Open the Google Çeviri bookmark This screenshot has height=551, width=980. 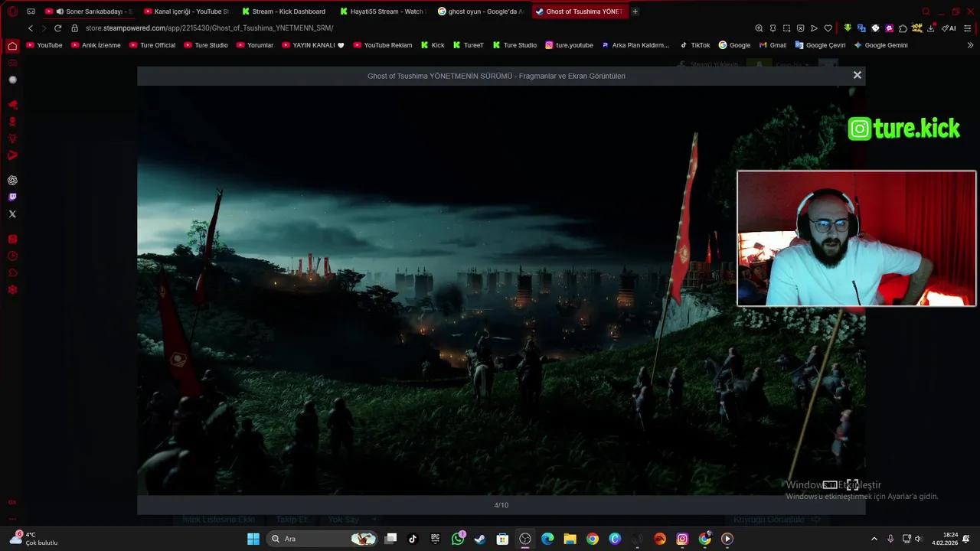(x=820, y=45)
